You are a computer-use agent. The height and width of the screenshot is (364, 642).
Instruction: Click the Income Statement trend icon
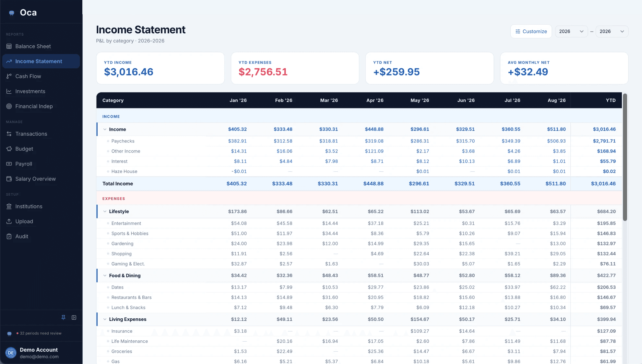9,61
